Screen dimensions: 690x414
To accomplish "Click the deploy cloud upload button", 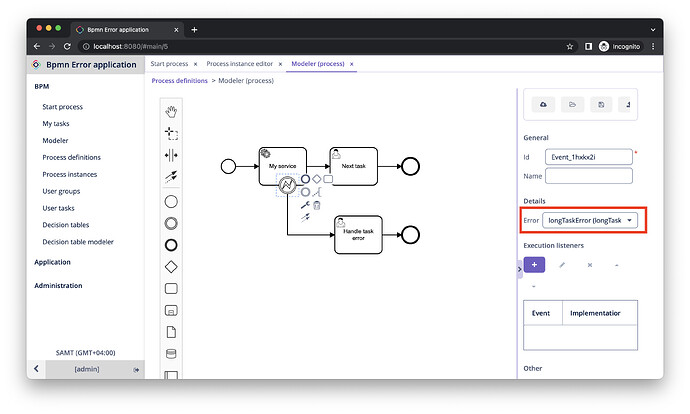I will 543,105.
